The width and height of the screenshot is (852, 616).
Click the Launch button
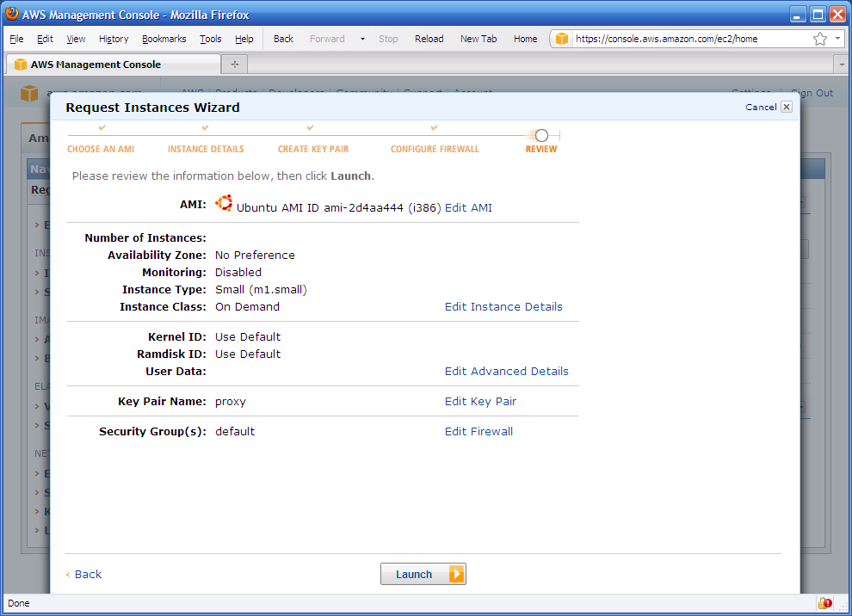tap(423, 574)
